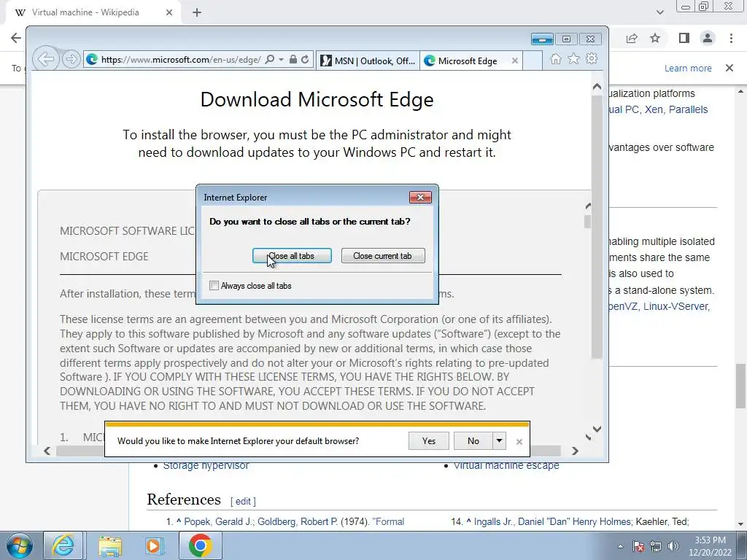Go forward in Internet Explorer
This screenshot has width=747, height=560.
pos(71,60)
